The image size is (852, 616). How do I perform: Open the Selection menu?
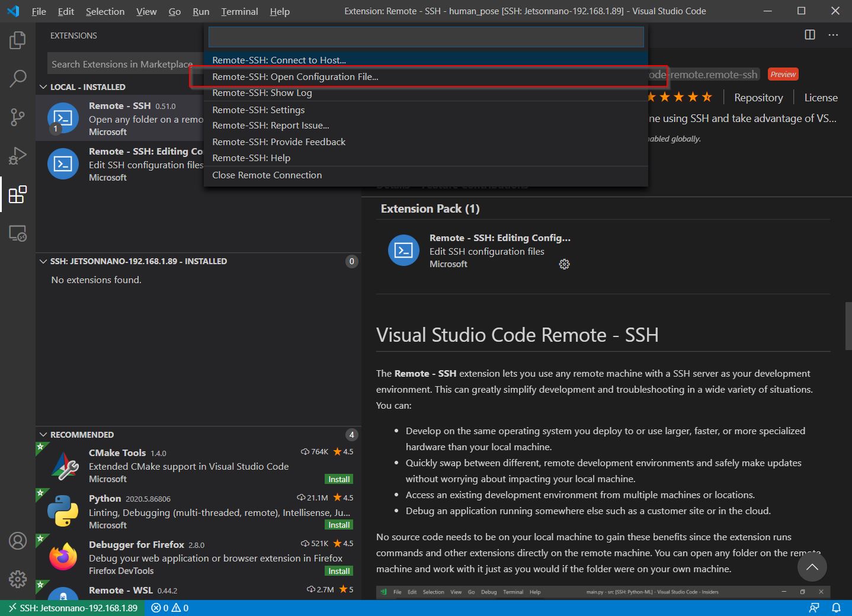(105, 11)
